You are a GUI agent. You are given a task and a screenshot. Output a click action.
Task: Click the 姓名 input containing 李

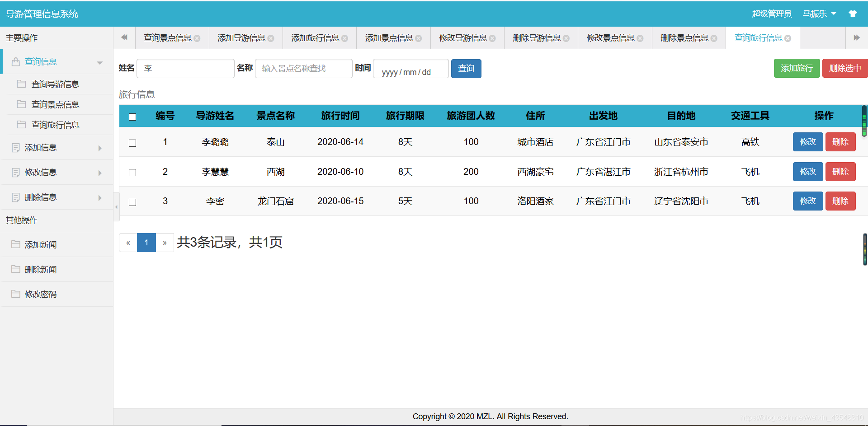[x=185, y=69]
